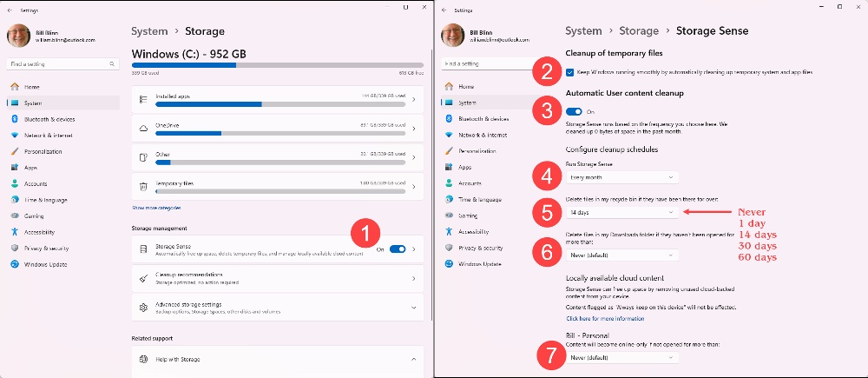Click the OneDrive usage bar
This screenshot has width=868, height=378.
click(280, 133)
